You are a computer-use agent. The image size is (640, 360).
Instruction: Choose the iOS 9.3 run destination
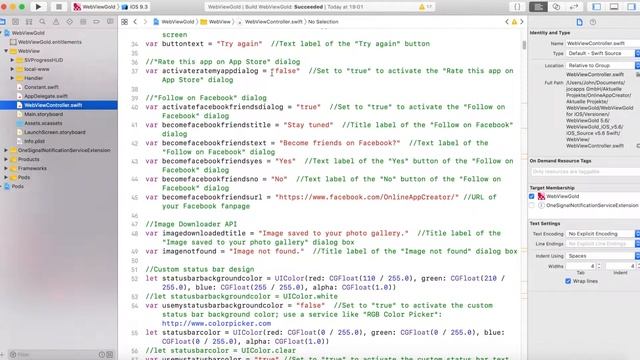[135, 7]
